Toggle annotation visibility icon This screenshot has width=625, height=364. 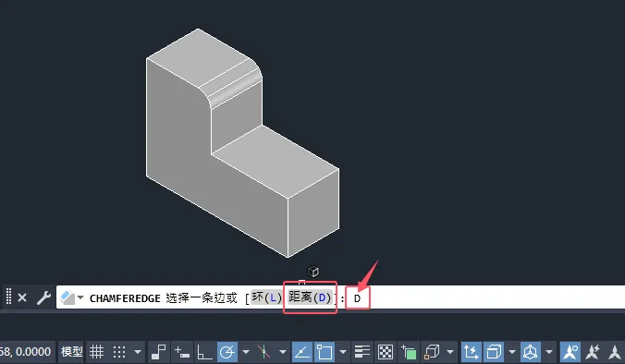coord(570,352)
